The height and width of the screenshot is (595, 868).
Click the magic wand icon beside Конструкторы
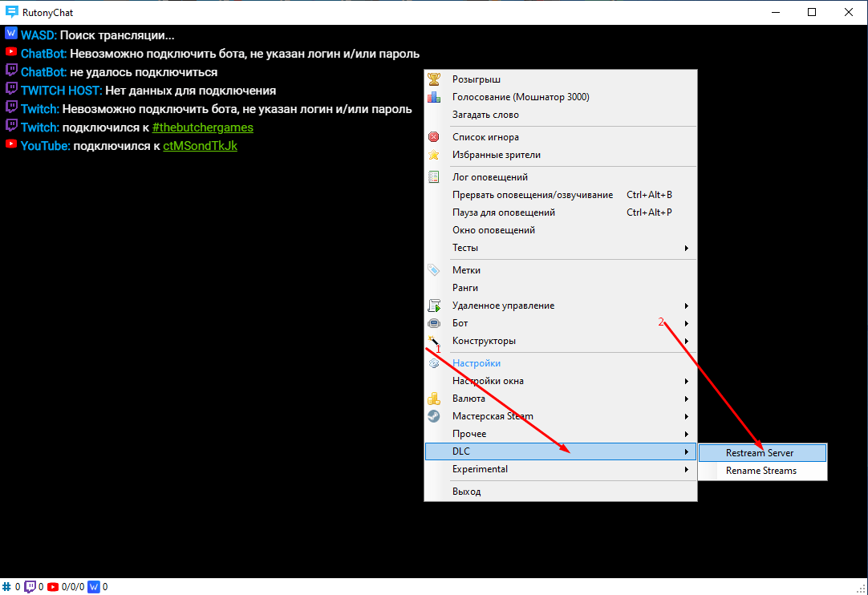click(x=434, y=341)
